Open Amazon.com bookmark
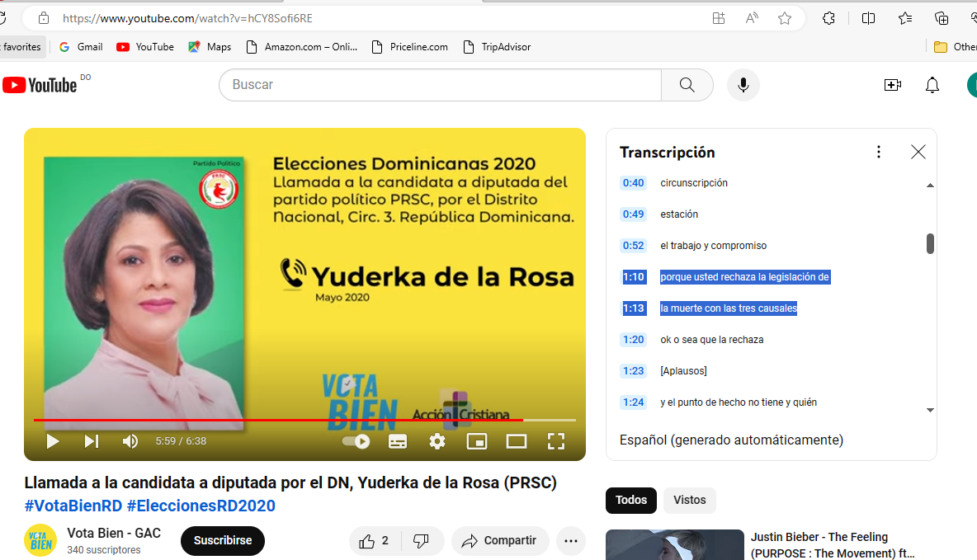Screen dimensions: 977x560 tap(302, 47)
